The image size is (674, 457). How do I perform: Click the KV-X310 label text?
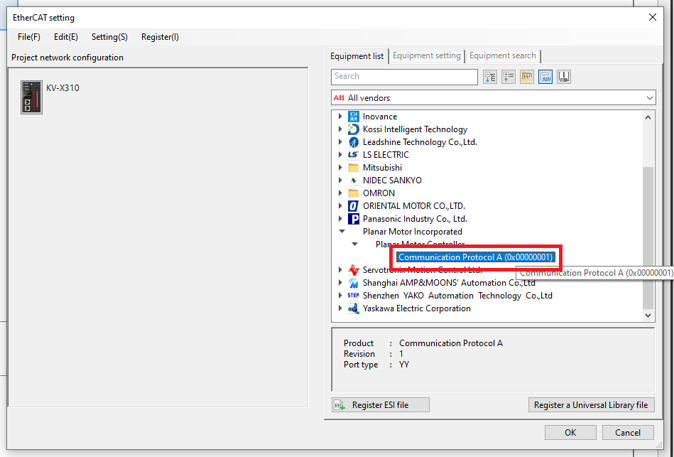(63, 88)
